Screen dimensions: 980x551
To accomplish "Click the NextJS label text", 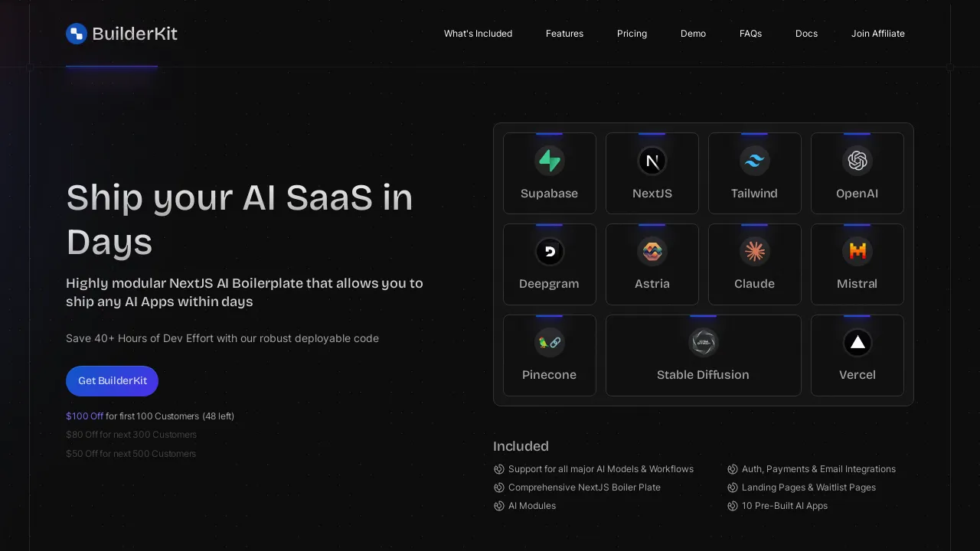I will point(652,194).
